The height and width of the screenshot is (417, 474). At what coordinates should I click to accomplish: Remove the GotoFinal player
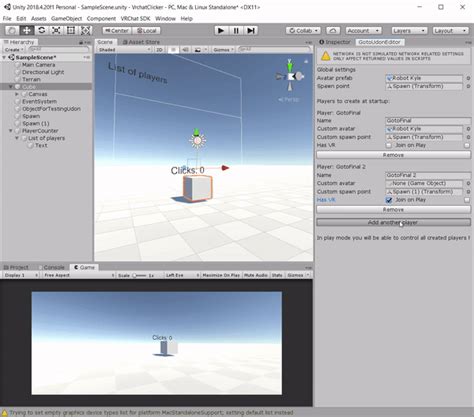point(393,155)
